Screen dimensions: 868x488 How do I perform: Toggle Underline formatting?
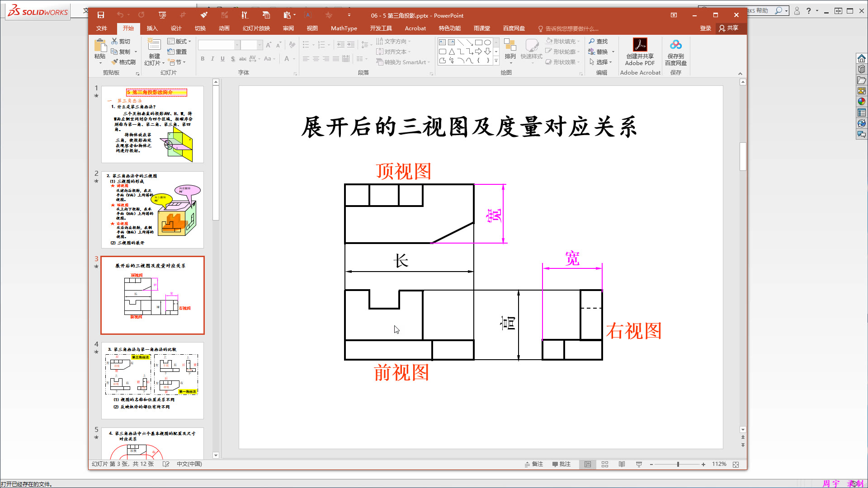pos(222,59)
